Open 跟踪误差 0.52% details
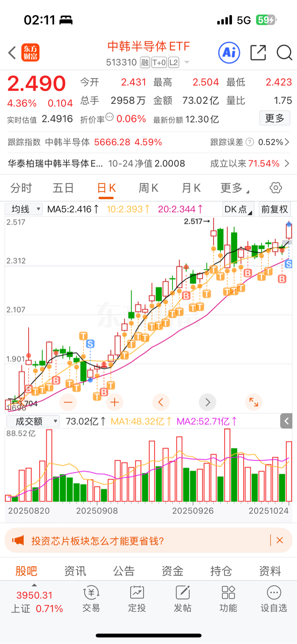Screen dimensions: 297x644 pos(250,142)
